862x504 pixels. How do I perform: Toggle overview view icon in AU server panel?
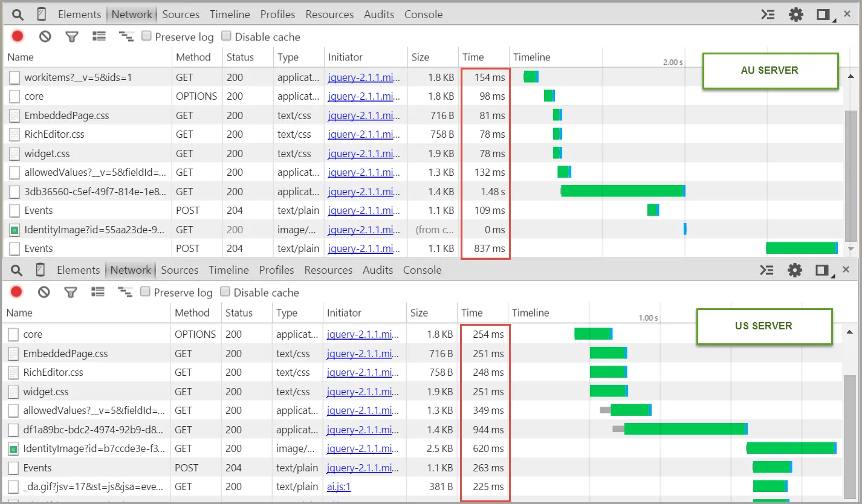click(x=126, y=37)
